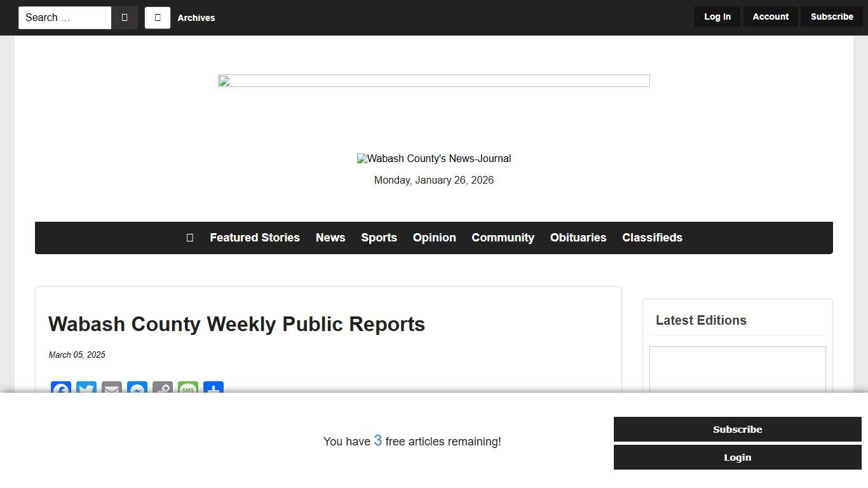
Task: Open the Archives section
Action: point(196,18)
